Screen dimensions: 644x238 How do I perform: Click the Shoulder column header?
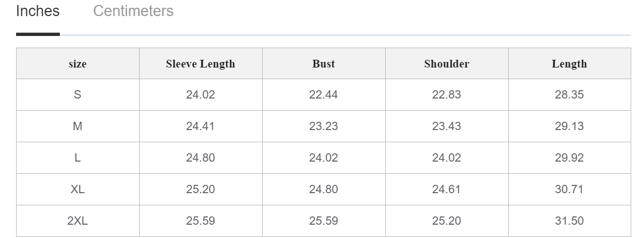446,64
